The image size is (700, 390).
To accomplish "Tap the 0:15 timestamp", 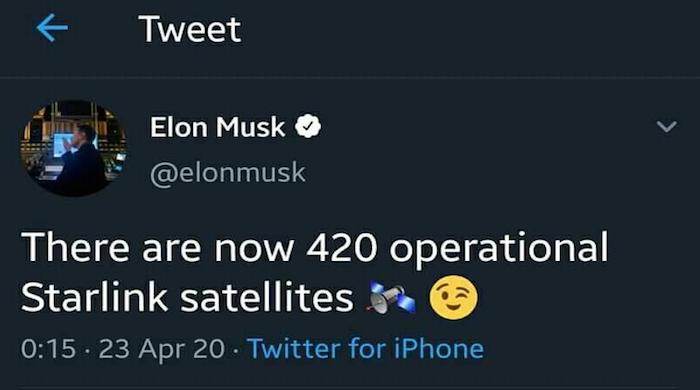I will [x=48, y=349].
